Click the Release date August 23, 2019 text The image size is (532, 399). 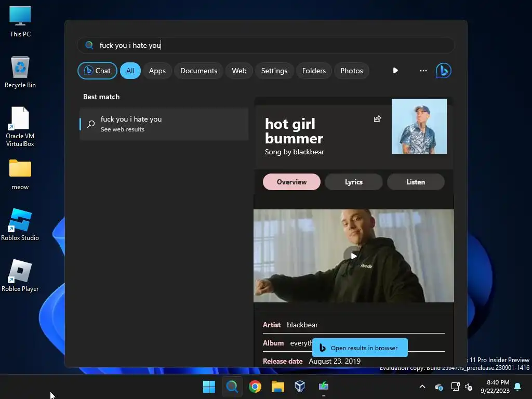tap(312, 361)
